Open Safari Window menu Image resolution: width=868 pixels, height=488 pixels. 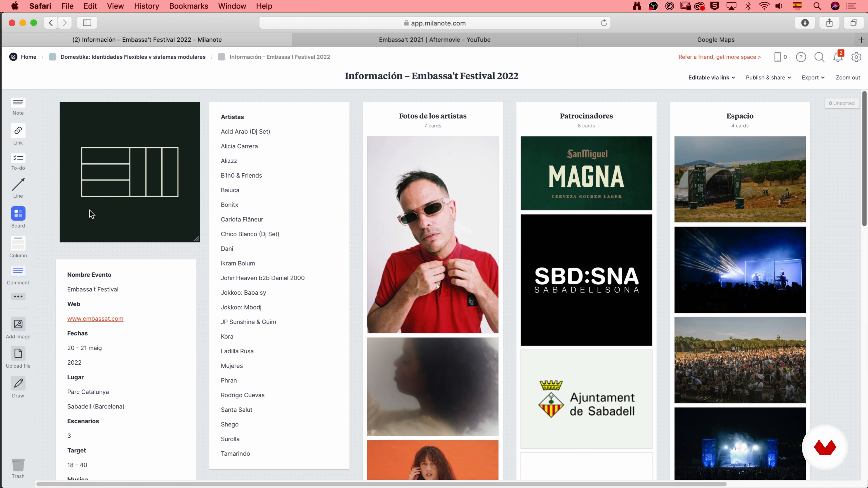click(x=232, y=6)
